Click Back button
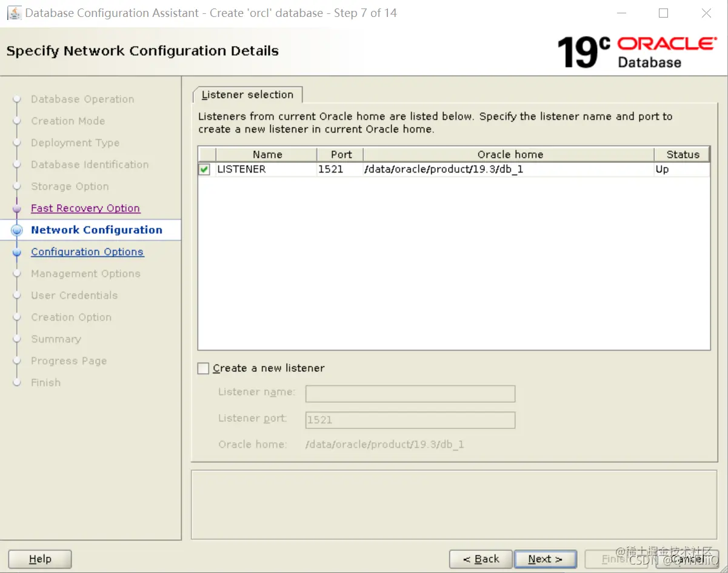Screen dimensions: 728x573 pos(481,559)
